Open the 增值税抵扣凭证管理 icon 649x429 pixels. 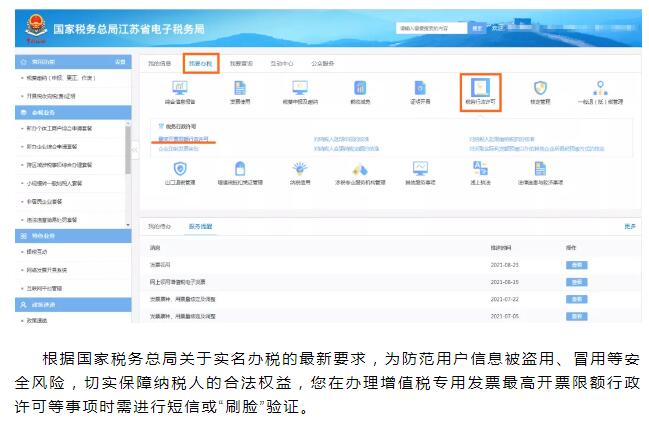pos(240,169)
